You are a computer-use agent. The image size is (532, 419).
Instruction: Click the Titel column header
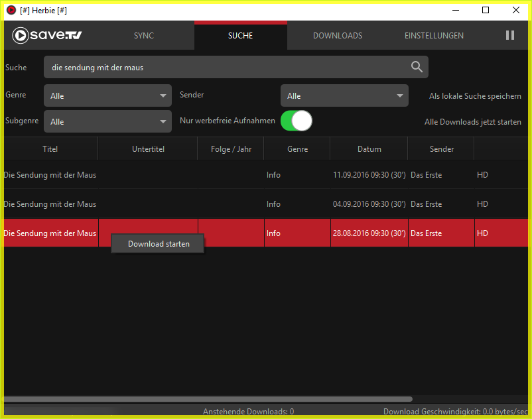pos(50,149)
